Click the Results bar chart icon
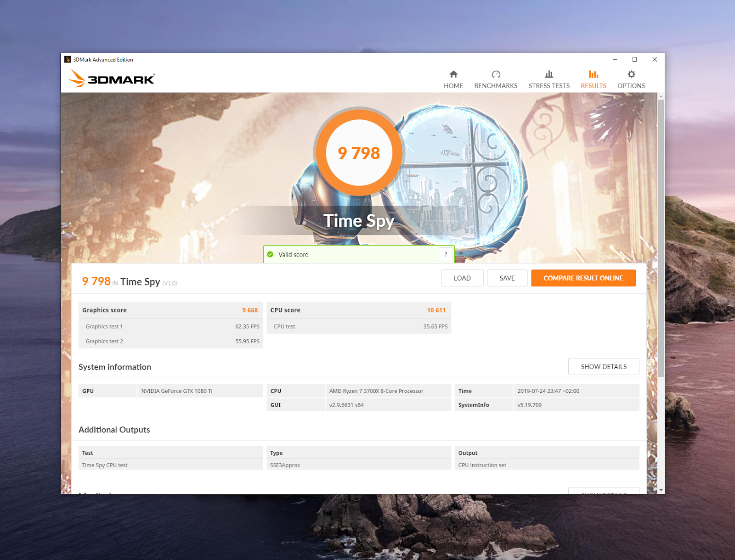 (594, 74)
